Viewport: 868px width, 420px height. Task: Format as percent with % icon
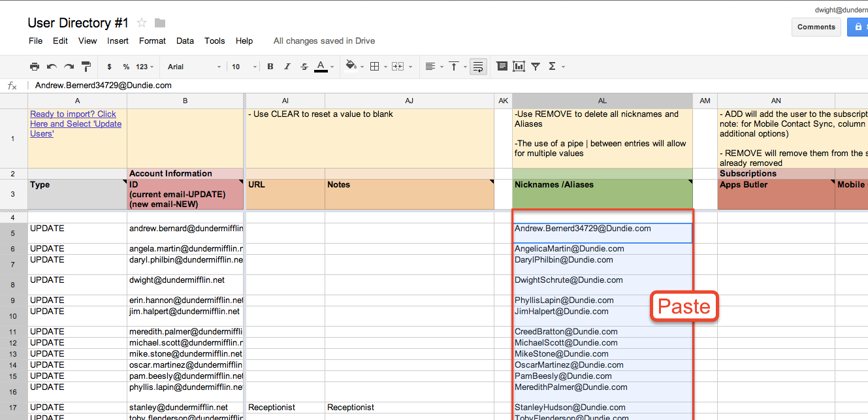tap(126, 67)
